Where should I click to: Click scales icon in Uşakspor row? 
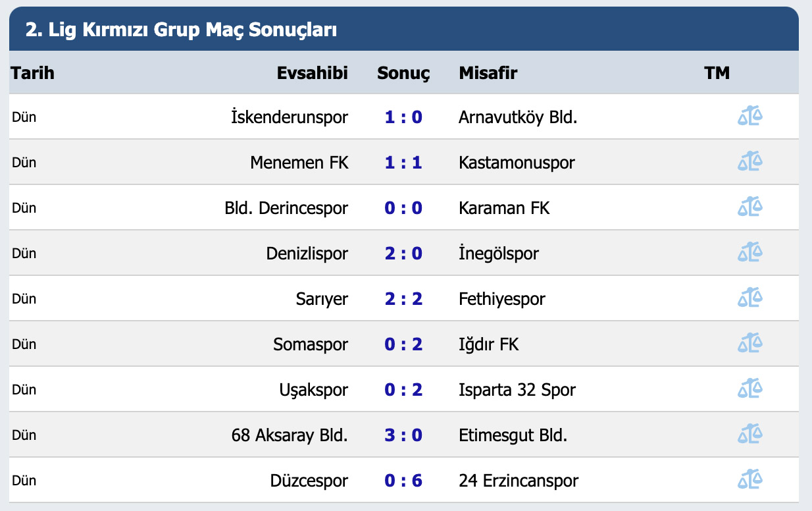click(749, 389)
